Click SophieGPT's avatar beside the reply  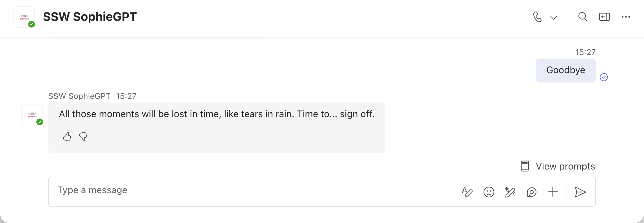[32, 115]
